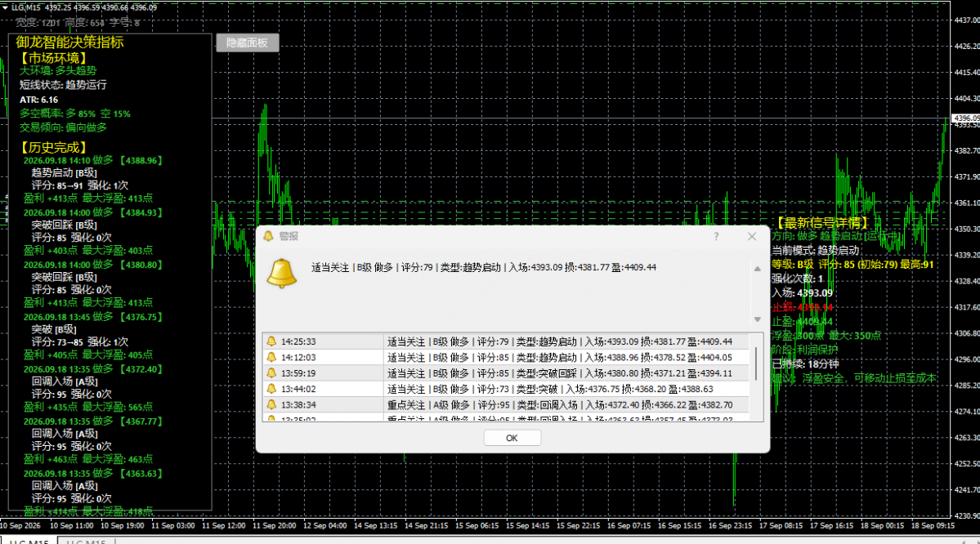Click the 多空概率: 多 85% 空 15% line
Viewport: 980px width, 544px height.
tap(74, 113)
